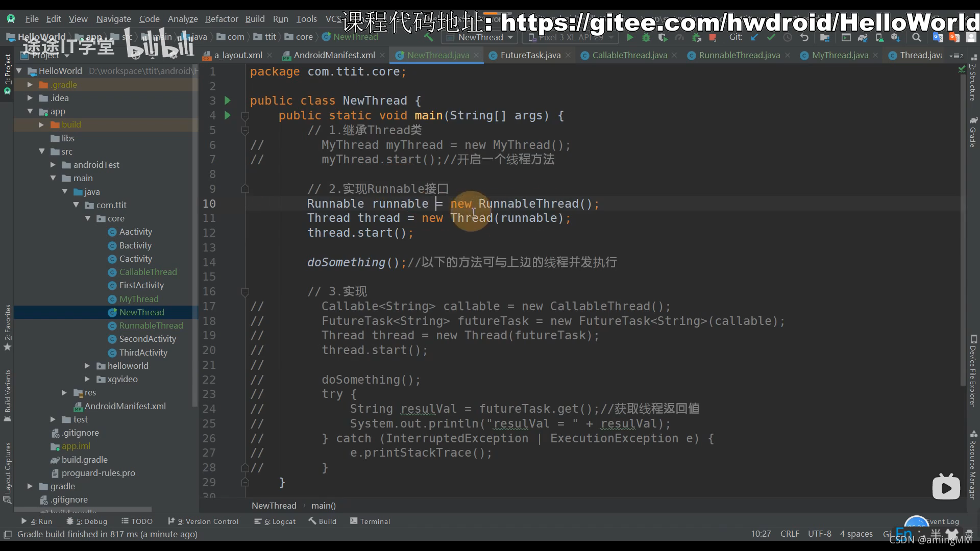Screen dimensions: 980x551
Task: Expand the helloworld package
Action: (87, 366)
